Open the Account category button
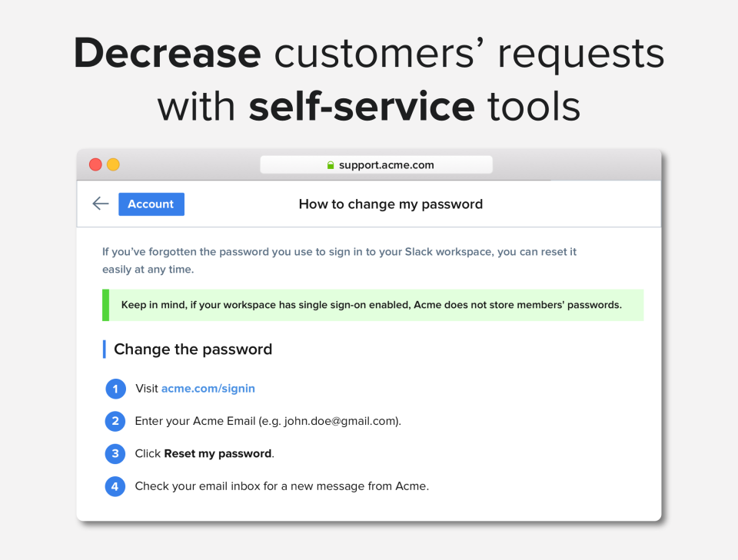This screenshot has height=560, width=738. click(151, 204)
